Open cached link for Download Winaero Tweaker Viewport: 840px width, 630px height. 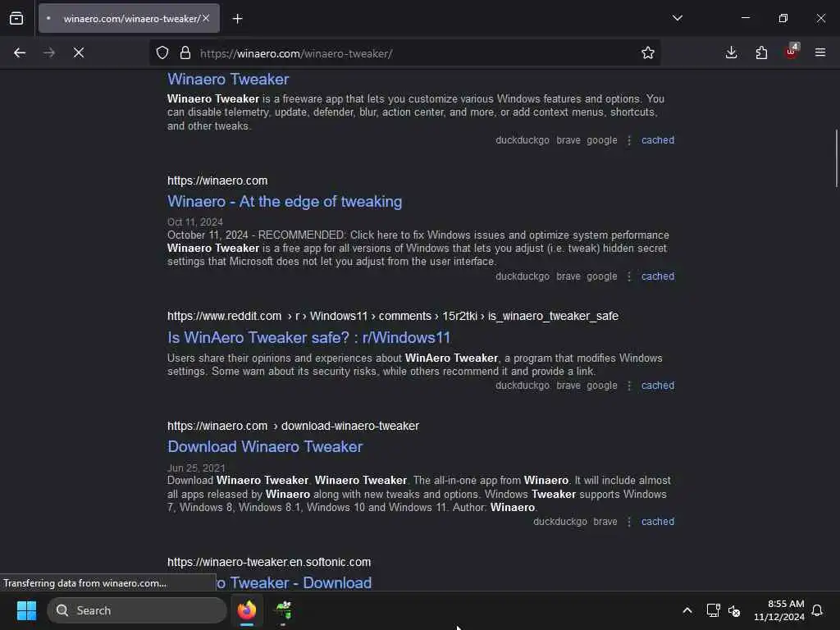click(x=658, y=522)
